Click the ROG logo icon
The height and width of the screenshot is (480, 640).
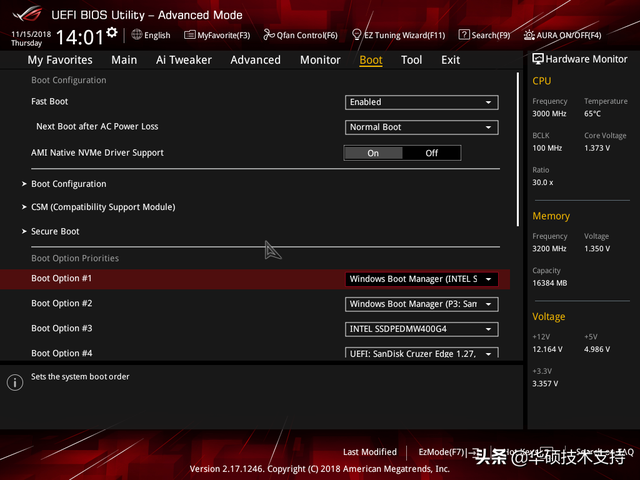pos(28,14)
